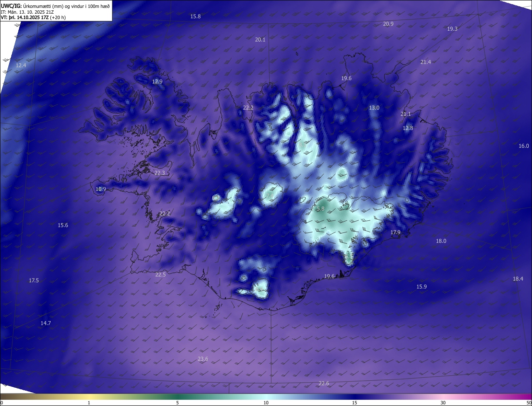Click the map value 22.3
Image resolution: width=532 pixels, height=406 pixels.
click(160, 173)
